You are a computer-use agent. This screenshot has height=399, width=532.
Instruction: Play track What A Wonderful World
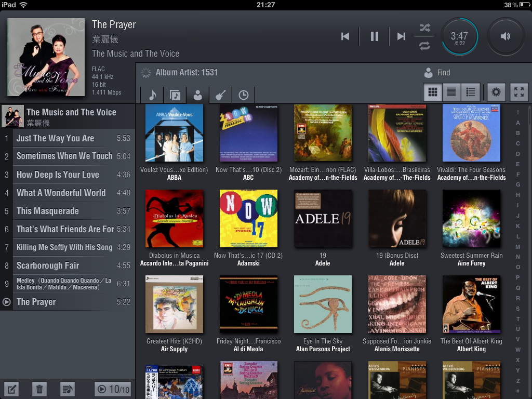68,193
